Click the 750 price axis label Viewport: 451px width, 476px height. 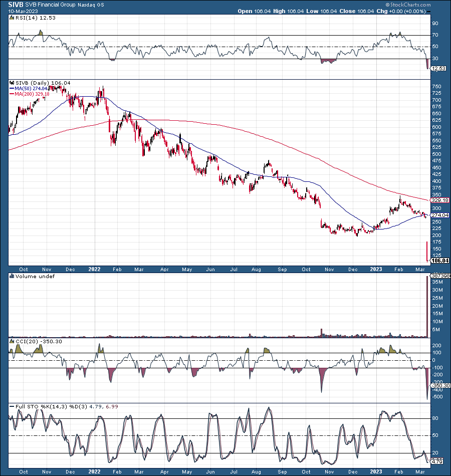tap(436, 87)
